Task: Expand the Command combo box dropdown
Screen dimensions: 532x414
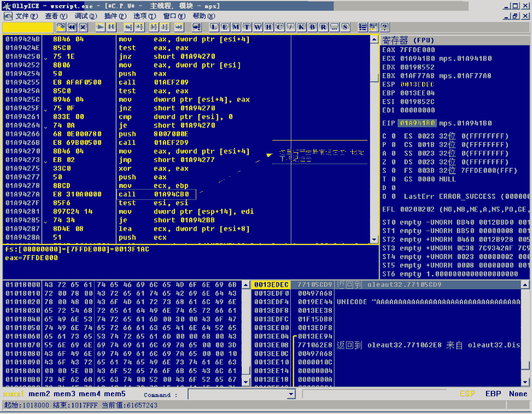Action: pyautogui.click(x=291, y=394)
